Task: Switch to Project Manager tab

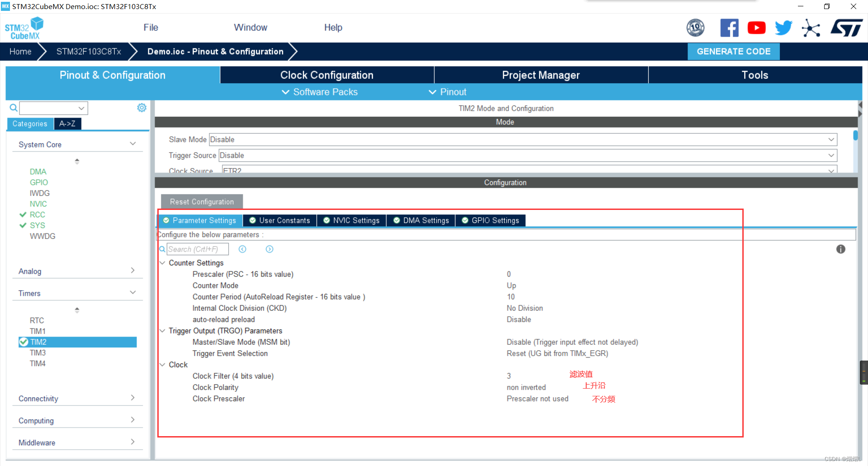Action: (x=541, y=75)
